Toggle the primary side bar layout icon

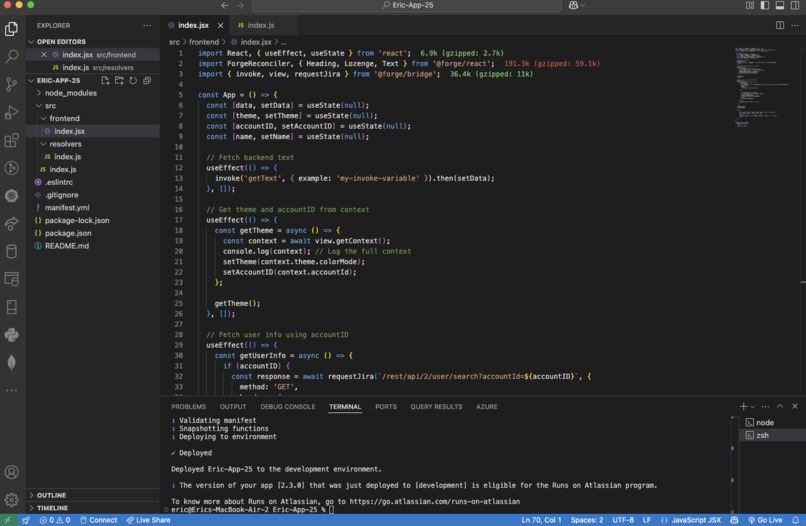(x=765, y=5)
